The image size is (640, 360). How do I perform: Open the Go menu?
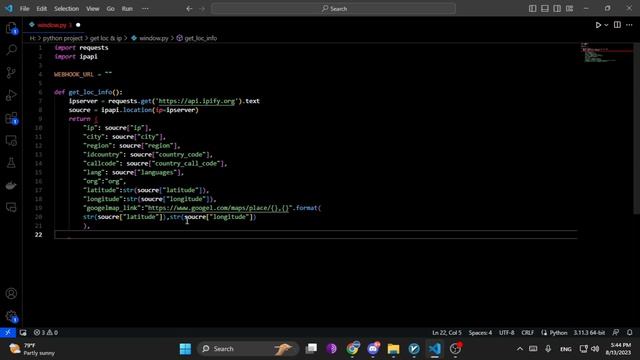111,9
